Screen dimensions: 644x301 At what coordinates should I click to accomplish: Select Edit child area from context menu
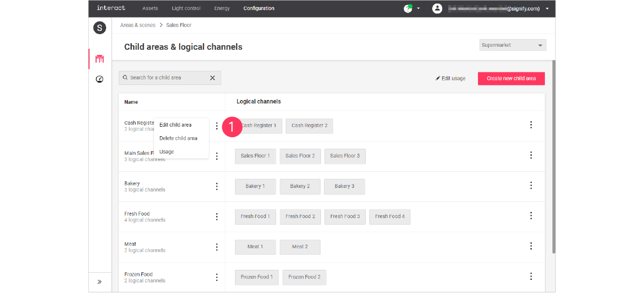[176, 125]
